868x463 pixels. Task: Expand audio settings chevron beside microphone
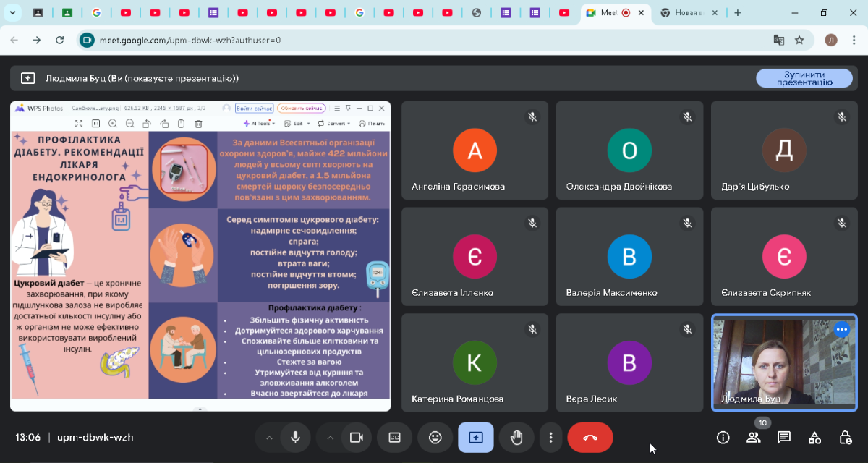point(269,438)
